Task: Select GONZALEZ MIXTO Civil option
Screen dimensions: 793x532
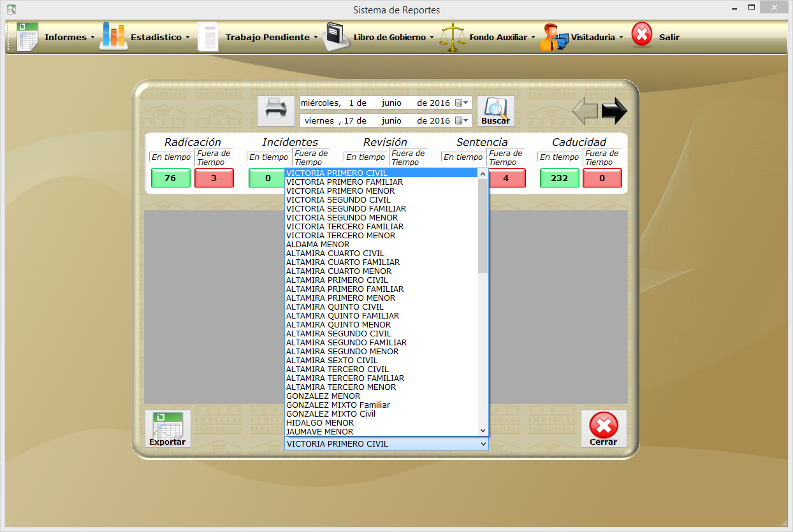Action: click(x=381, y=413)
